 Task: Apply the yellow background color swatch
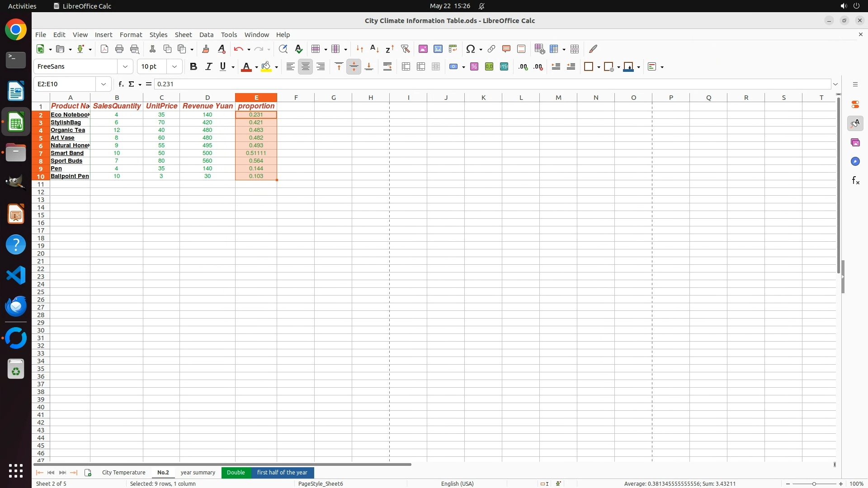click(266, 67)
